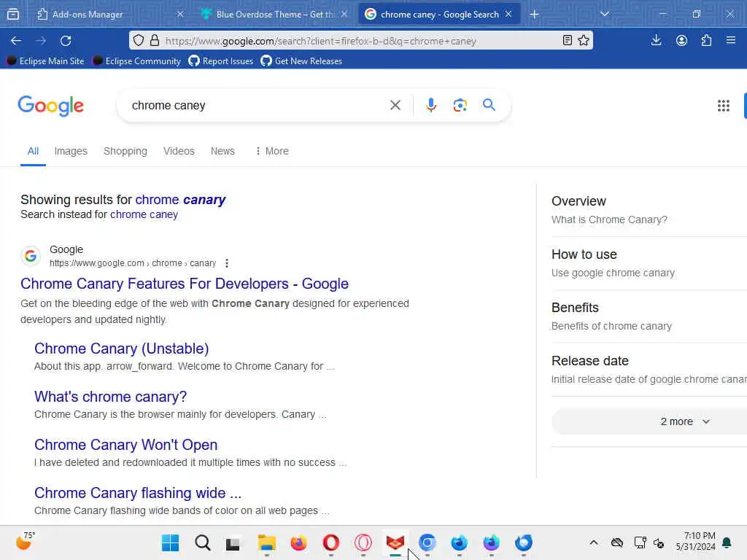This screenshot has height=560, width=747.
Task: Close the Add-ons Manager tab
Action: tap(180, 15)
